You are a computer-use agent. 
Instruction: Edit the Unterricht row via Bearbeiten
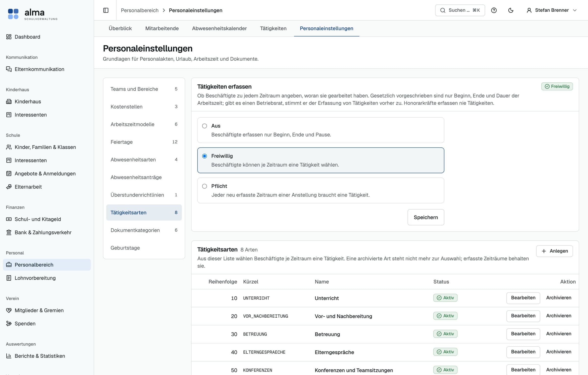pyautogui.click(x=523, y=298)
